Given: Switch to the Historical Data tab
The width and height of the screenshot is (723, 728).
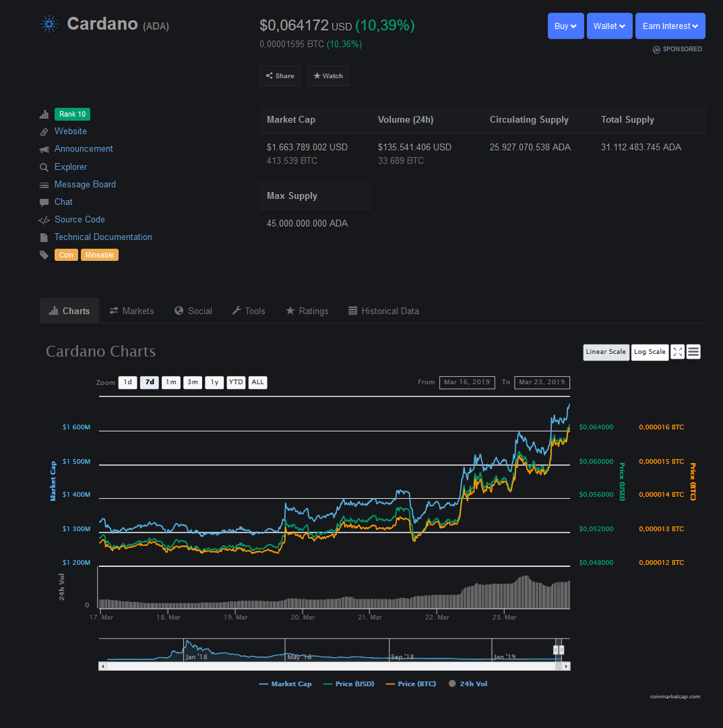Looking at the screenshot, I should pyautogui.click(x=384, y=311).
